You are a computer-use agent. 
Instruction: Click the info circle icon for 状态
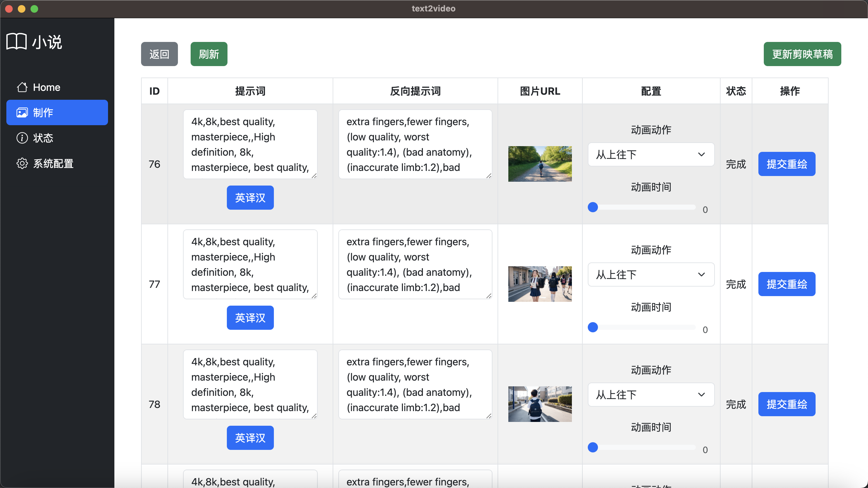point(22,138)
